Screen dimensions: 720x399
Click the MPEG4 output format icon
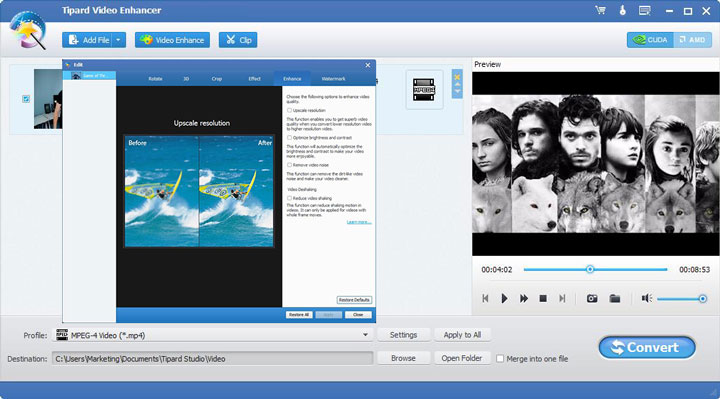424,89
